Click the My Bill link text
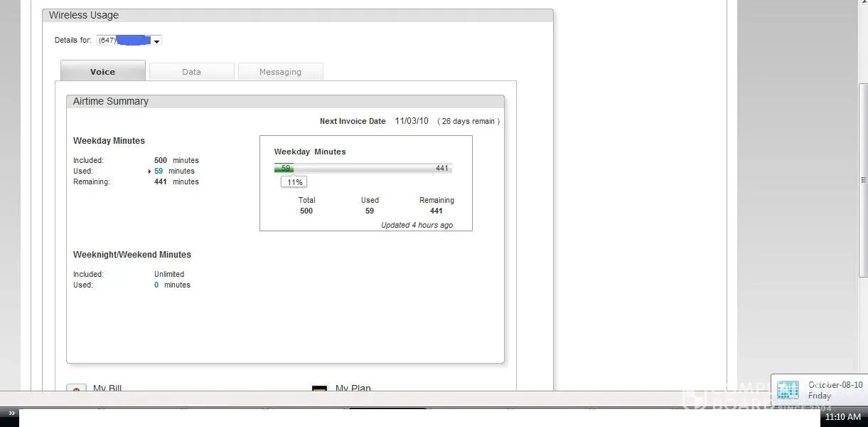The image size is (868, 427). click(107, 388)
